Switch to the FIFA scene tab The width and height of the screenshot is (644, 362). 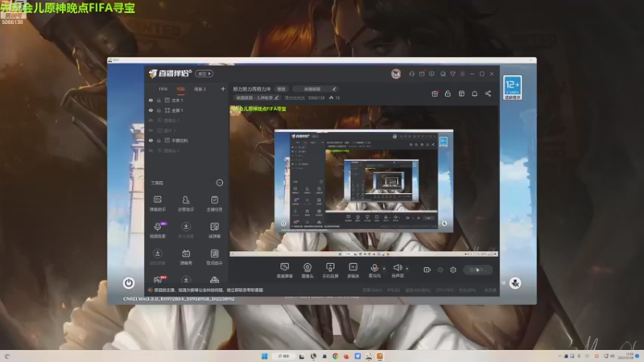pyautogui.click(x=163, y=89)
